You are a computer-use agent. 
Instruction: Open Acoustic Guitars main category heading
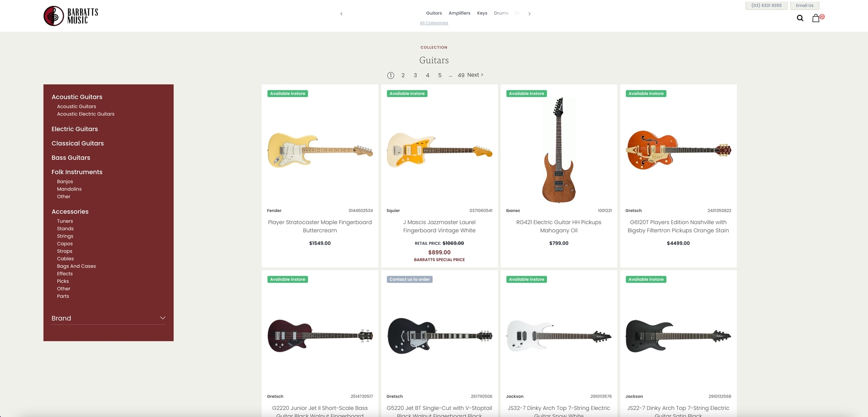[x=77, y=97]
